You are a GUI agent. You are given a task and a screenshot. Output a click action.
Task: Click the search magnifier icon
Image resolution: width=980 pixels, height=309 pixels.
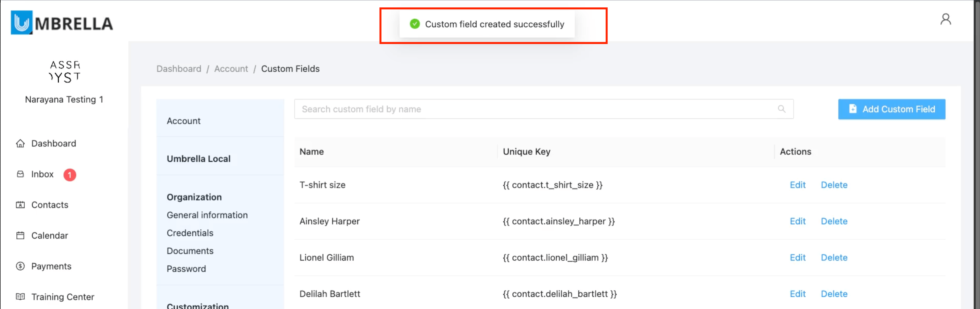782,109
